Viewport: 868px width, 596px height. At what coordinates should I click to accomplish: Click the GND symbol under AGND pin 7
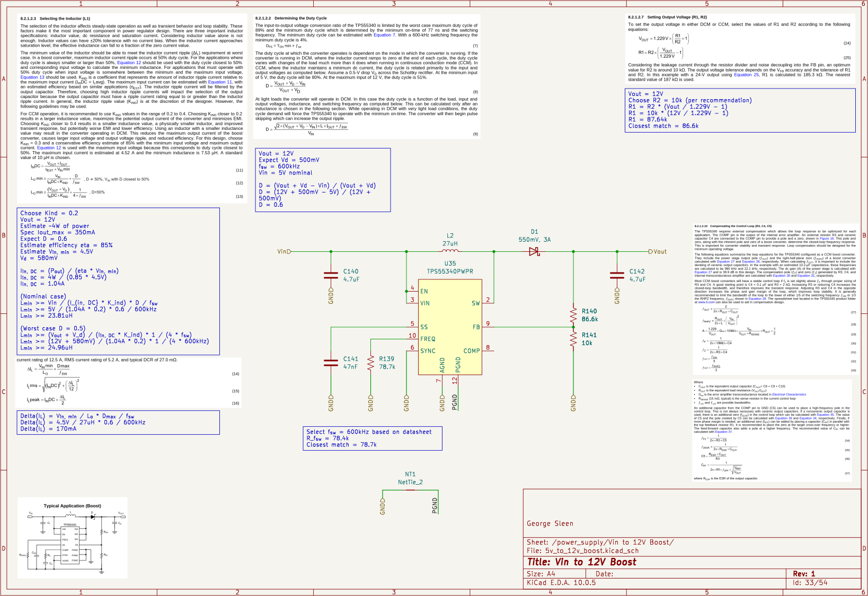[442, 403]
